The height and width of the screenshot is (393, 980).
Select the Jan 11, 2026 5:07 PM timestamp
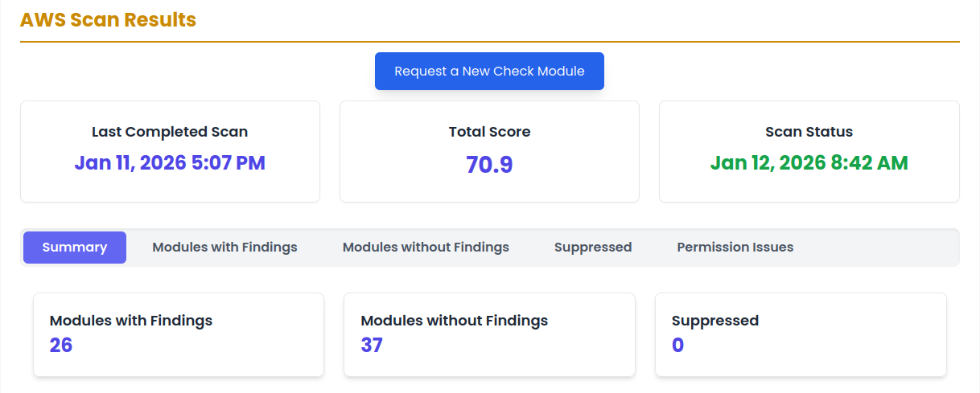pyautogui.click(x=170, y=163)
